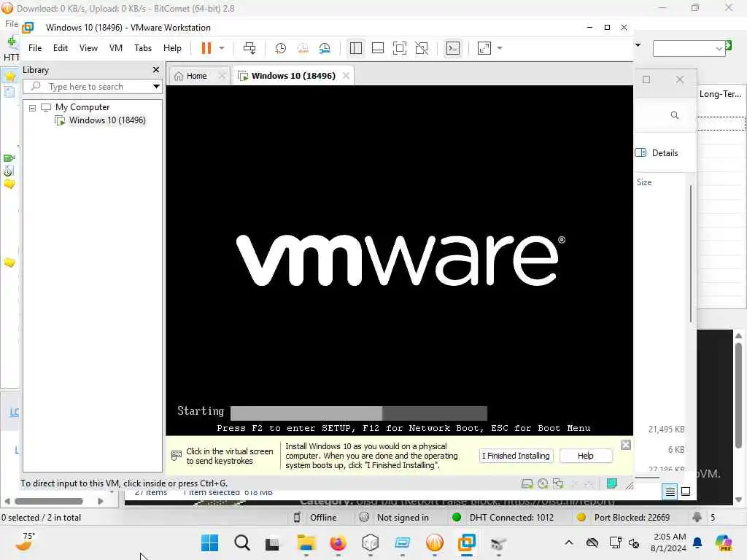The height and width of the screenshot is (560, 747).
Task: Click the Library search field
Action: pos(88,87)
